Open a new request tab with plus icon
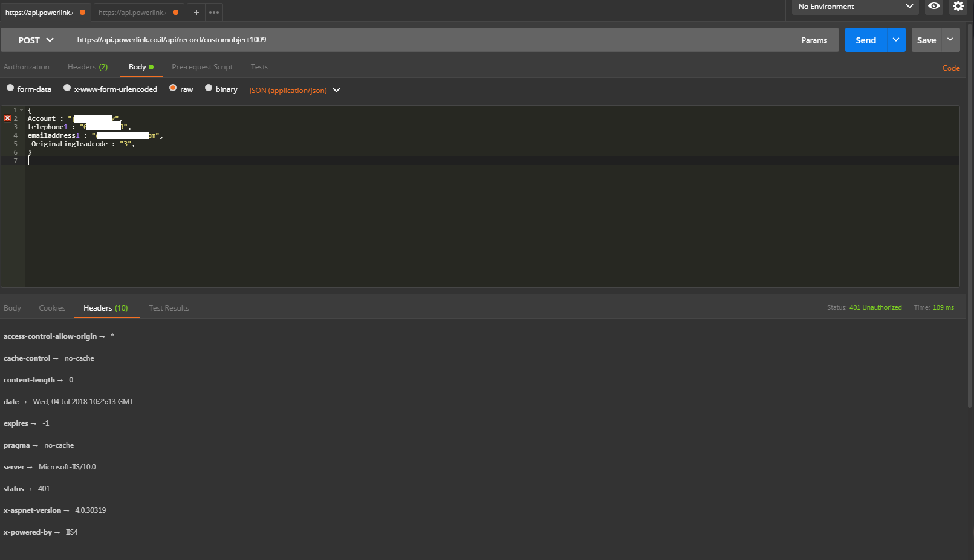974x560 pixels. pyautogui.click(x=196, y=13)
